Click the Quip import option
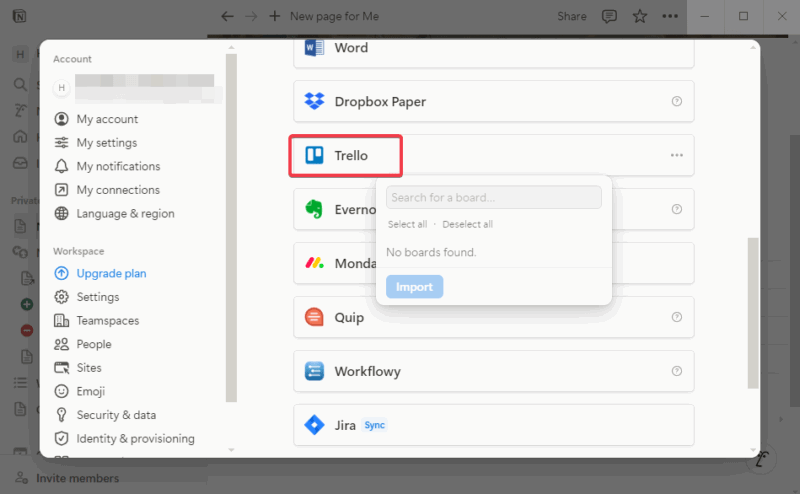The width and height of the screenshot is (800, 494). tap(493, 317)
